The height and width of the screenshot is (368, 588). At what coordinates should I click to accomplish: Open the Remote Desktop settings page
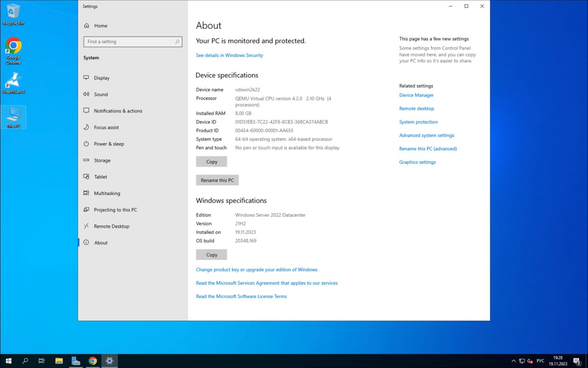coord(133,226)
